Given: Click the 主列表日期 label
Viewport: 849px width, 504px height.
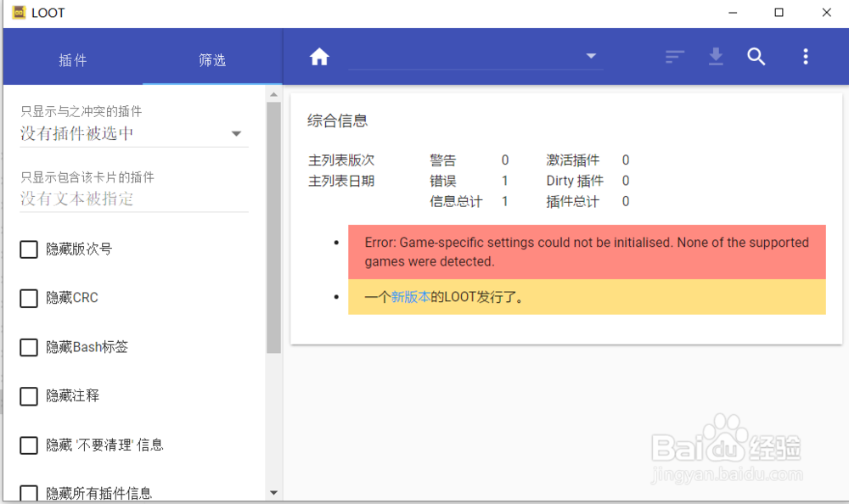Looking at the screenshot, I should (341, 181).
